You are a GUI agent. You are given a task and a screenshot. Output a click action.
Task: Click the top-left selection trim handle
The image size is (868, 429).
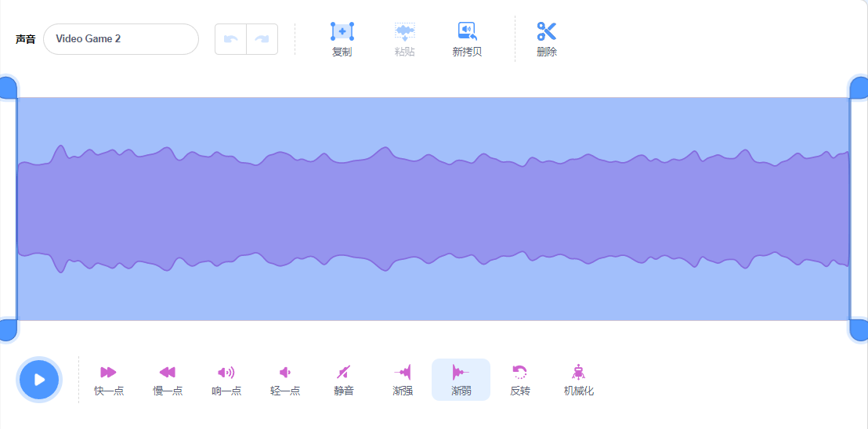[x=8, y=88]
